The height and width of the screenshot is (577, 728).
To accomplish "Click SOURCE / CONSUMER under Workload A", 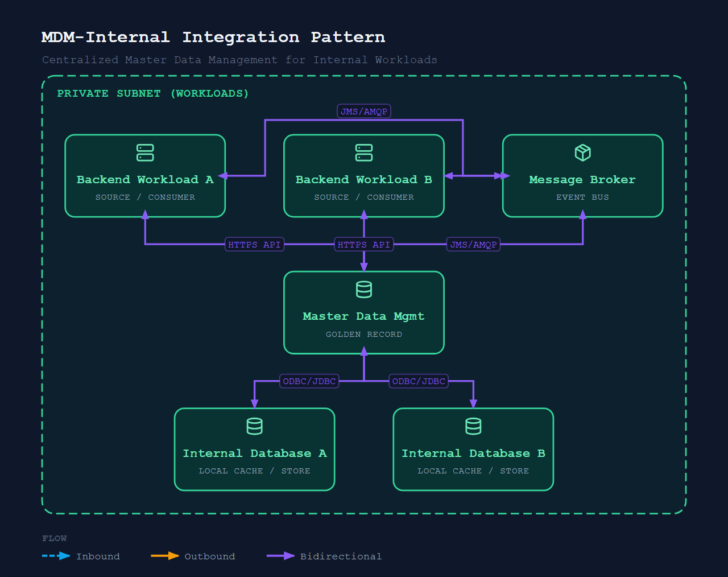I will (x=145, y=197).
